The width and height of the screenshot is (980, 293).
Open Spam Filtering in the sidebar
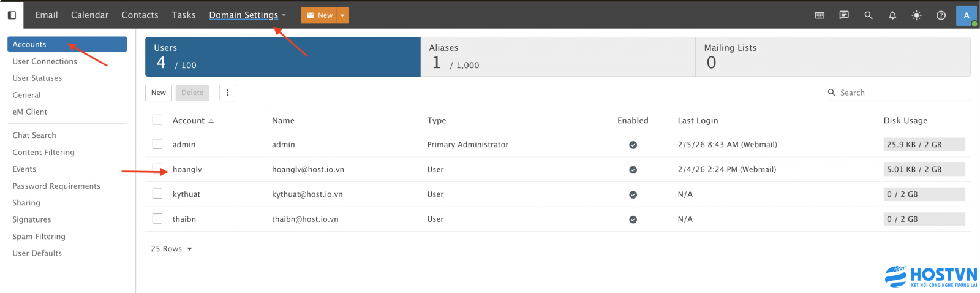pos(39,237)
